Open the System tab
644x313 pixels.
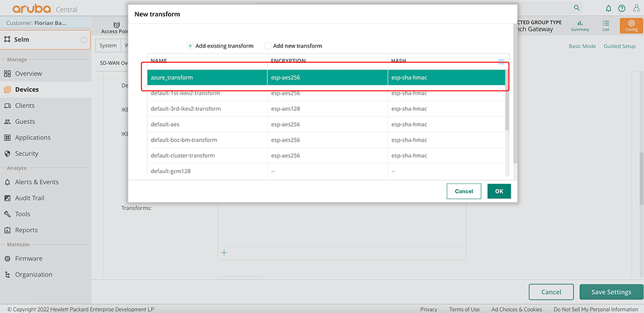[108, 45]
